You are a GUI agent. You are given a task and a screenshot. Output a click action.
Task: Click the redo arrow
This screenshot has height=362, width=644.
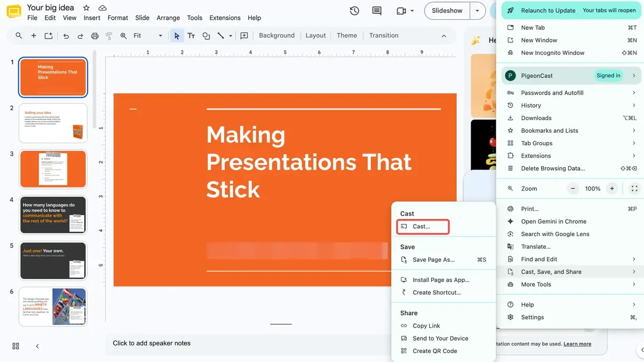(x=80, y=36)
